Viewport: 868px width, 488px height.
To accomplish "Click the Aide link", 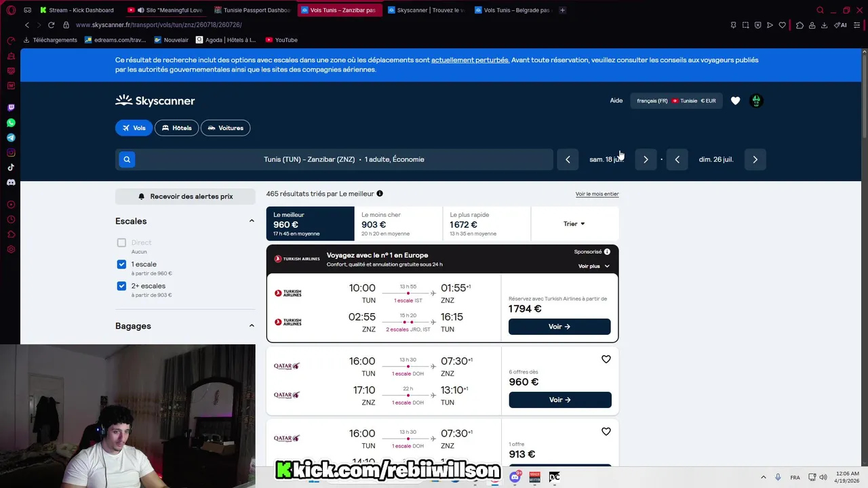I will [616, 101].
